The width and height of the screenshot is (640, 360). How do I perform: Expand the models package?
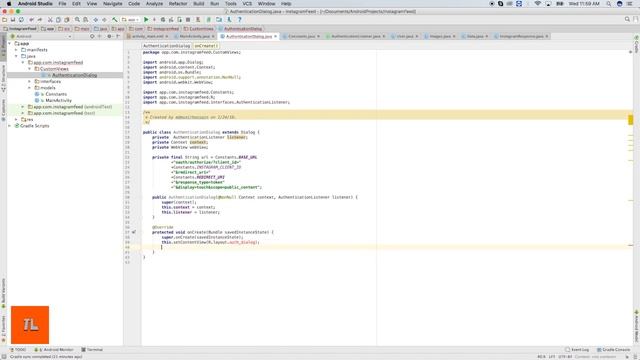point(29,88)
